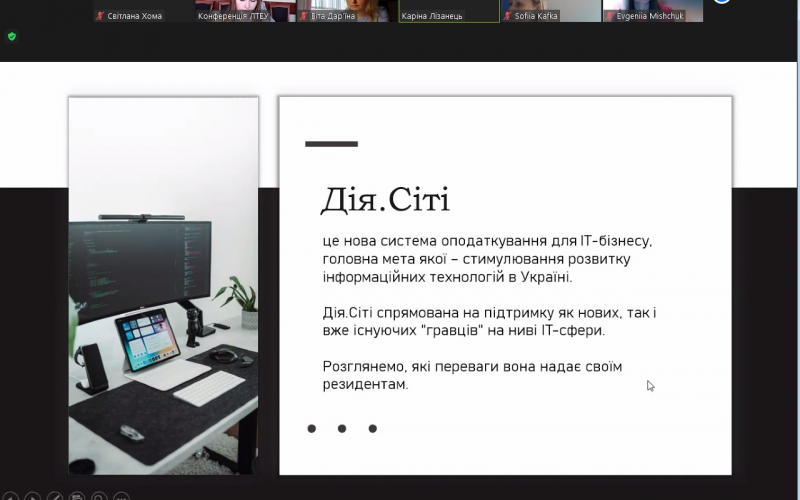The image size is (800, 500).
Task: Click the word 'резидентам.' on slide
Action: tap(365, 385)
